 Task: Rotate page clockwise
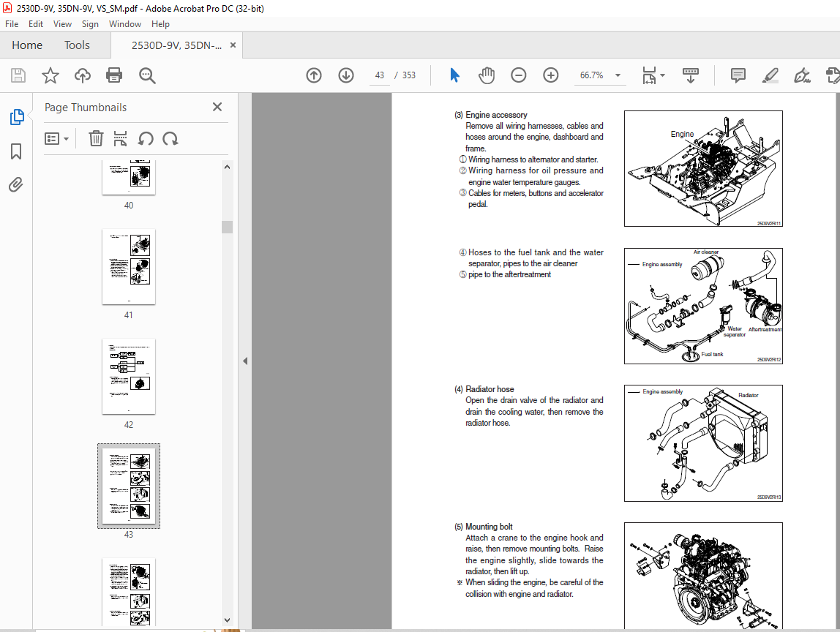click(x=170, y=139)
